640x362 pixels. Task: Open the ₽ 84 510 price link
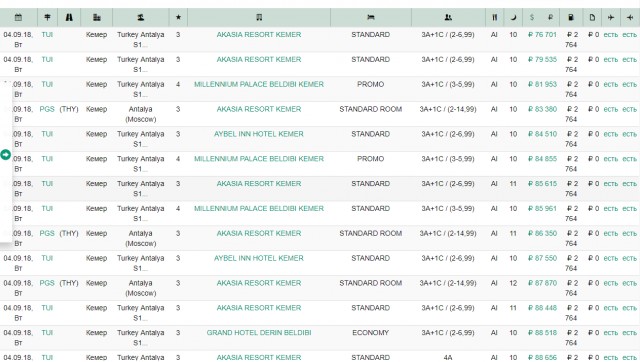point(542,134)
